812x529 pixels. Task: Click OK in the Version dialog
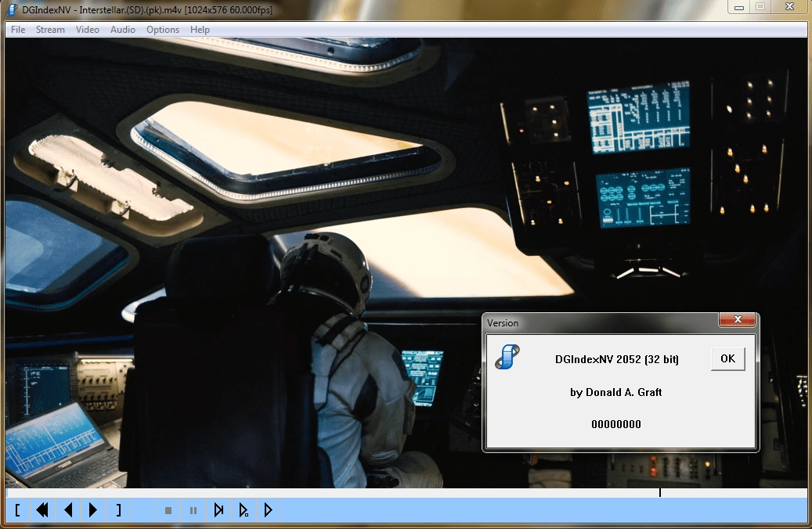click(x=727, y=358)
